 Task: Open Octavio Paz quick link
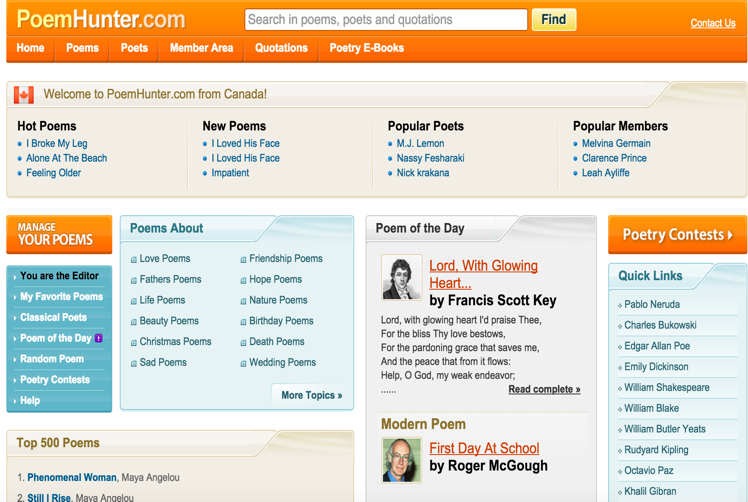click(649, 471)
